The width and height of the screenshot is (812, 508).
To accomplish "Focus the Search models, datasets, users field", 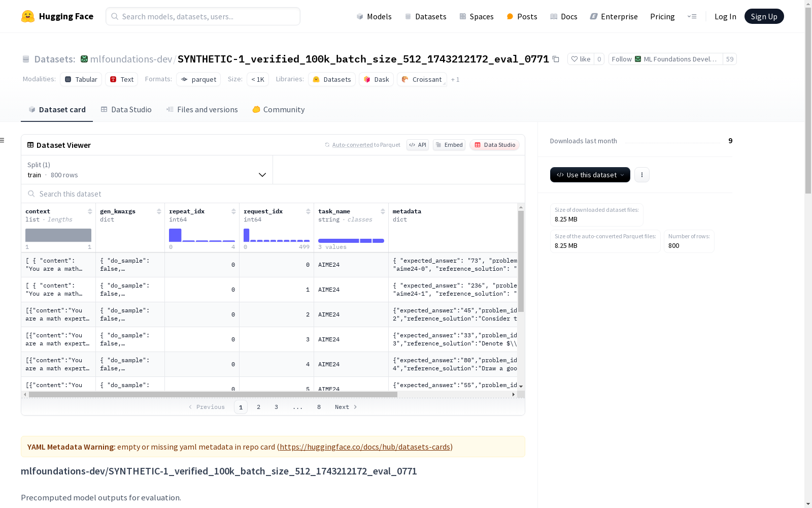I will pyautogui.click(x=203, y=16).
